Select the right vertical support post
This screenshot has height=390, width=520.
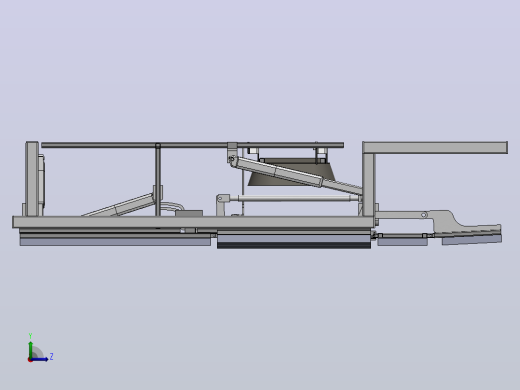pyautogui.click(x=368, y=185)
